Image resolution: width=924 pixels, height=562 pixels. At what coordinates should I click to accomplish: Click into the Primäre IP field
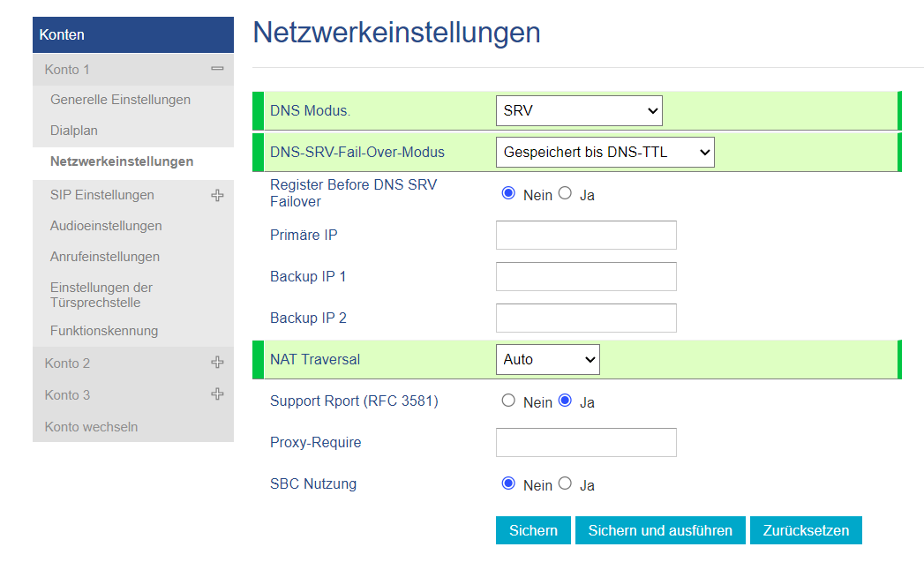[x=586, y=236]
